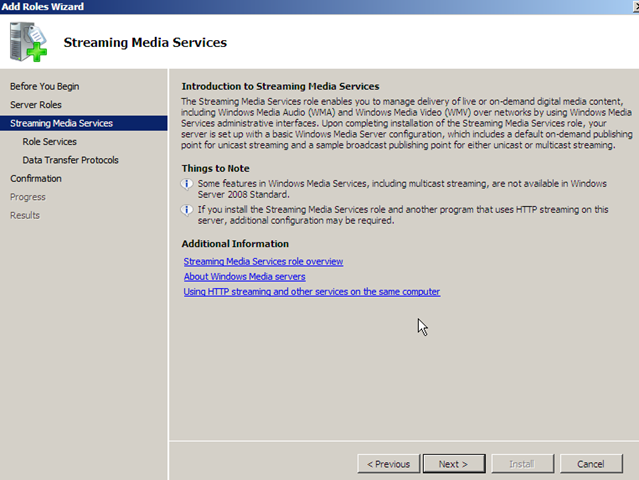Screen dimensions: 639x480
Task: Click the Next button
Action: (454, 464)
